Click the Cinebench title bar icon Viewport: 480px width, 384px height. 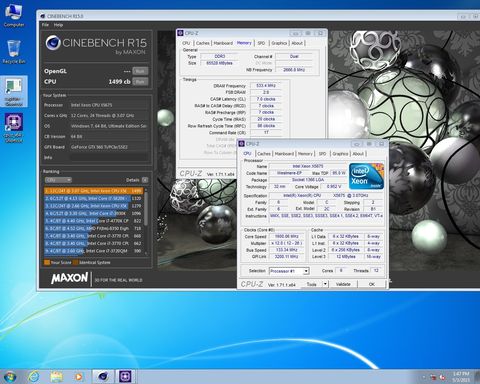(42, 16)
